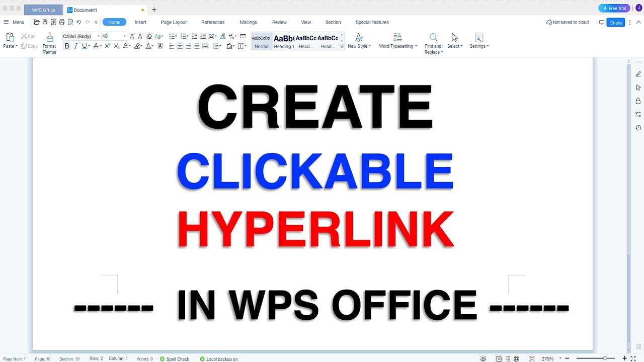Viewport: 644px width, 362px height.
Task: Click the Settings tool icon
Action: [x=479, y=38]
